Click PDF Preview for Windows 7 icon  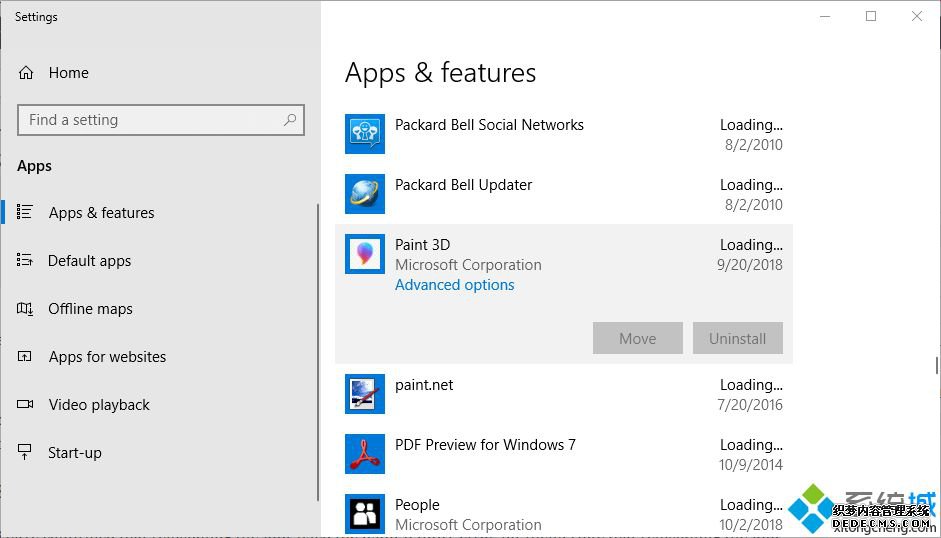point(365,454)
